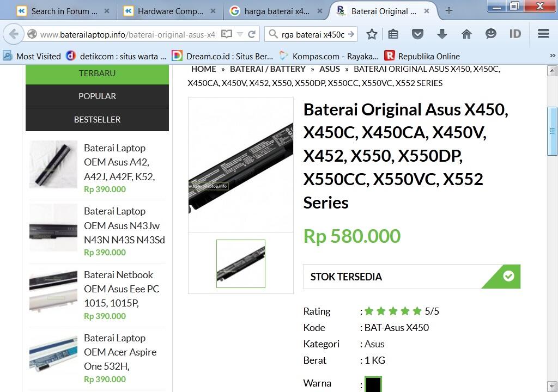558x392 pixels.
Task: Close the harga baterai Google tab
Action: (x=320, y=11)
